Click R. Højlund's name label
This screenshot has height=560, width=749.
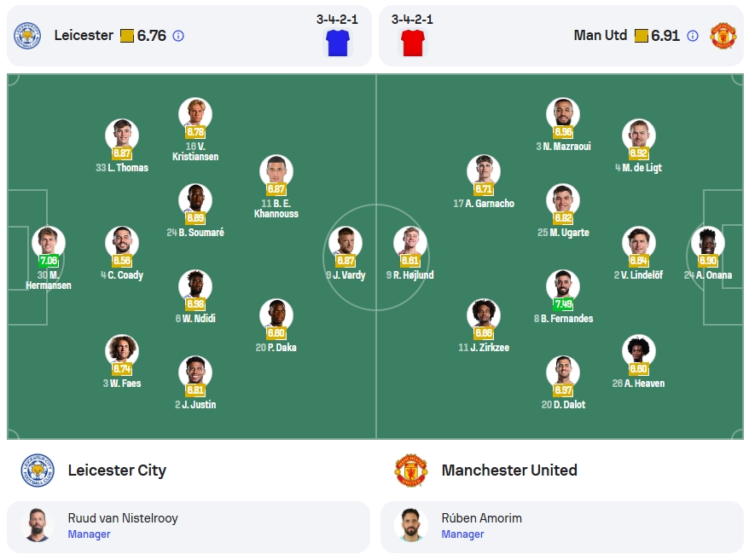(409, 275)
